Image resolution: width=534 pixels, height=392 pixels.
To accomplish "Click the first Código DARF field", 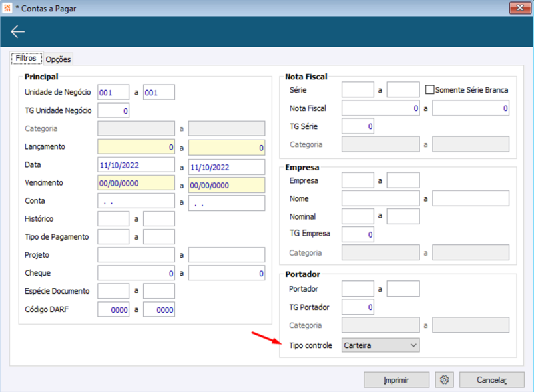I will (x=113, y=309).
